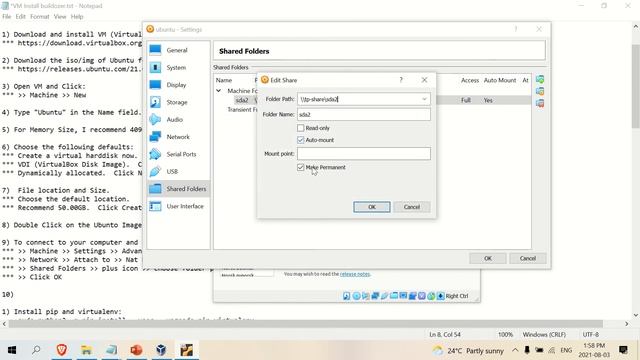The image size is (640, 360).
Task: Click OK in the ubuntu Settings window
Action: tap(488, 258)
